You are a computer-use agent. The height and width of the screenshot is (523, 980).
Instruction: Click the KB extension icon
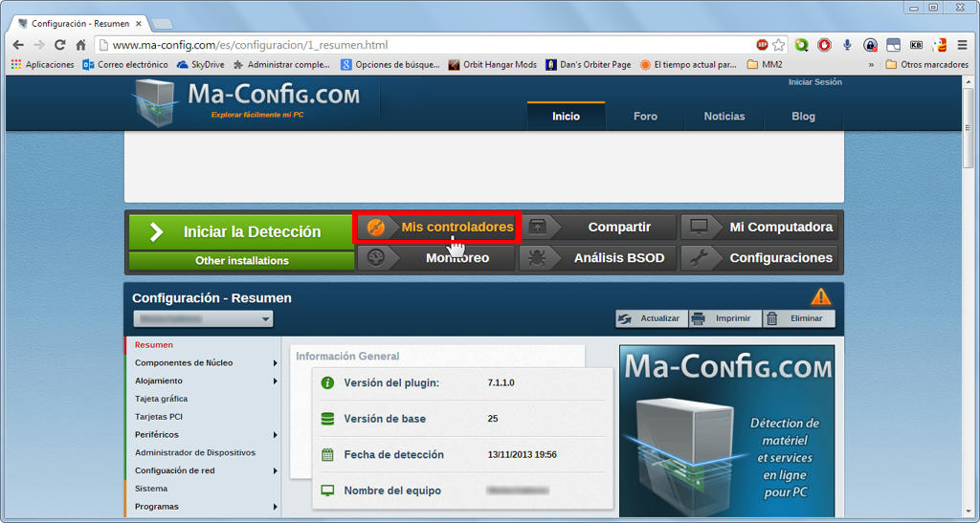click(916, 45)
